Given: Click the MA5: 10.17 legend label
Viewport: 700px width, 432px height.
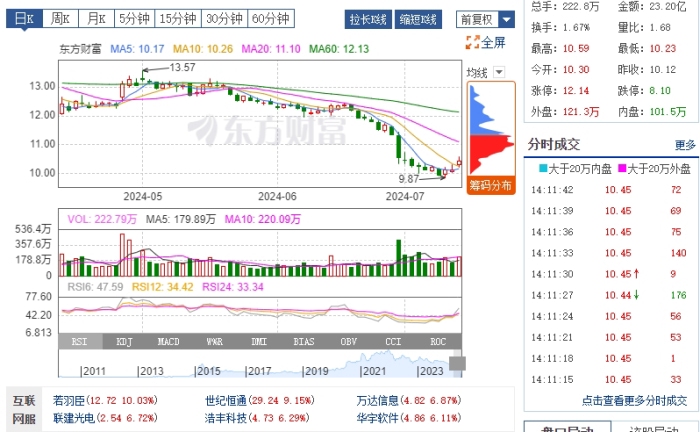Looking at the screenshot, I should [x=138, y=49].
